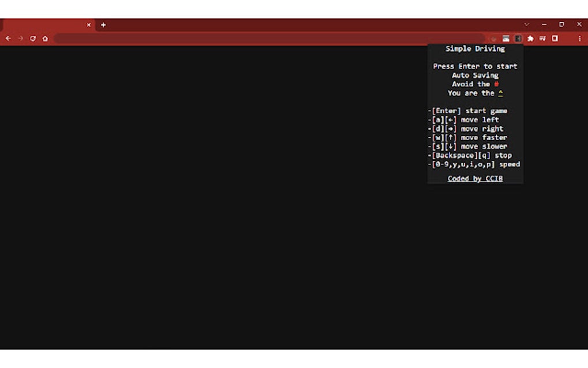Open the Extensions puzzle piece icon
588x368 pixels.
[x=530, y=38]
